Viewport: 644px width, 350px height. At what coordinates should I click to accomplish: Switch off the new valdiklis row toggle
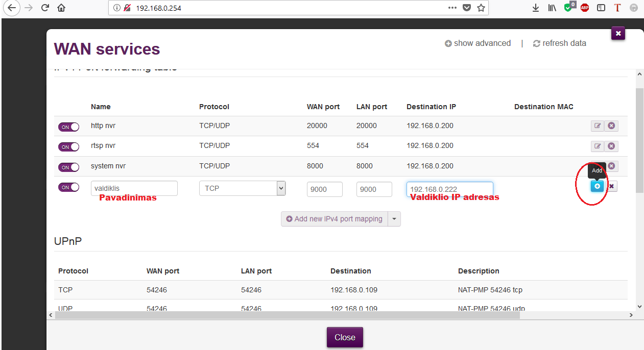coord(69,187)
